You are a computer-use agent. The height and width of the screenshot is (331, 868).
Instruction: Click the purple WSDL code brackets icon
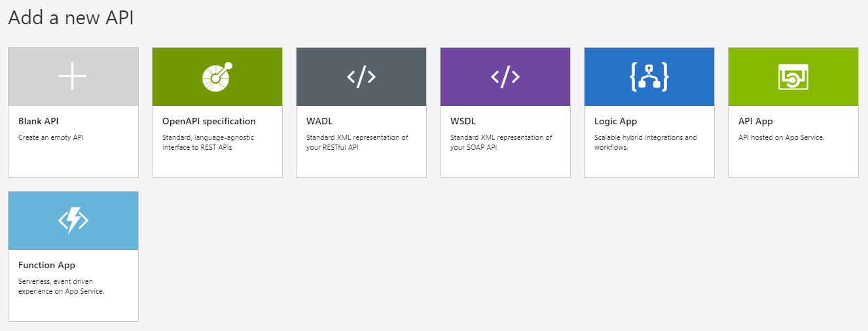505,77
